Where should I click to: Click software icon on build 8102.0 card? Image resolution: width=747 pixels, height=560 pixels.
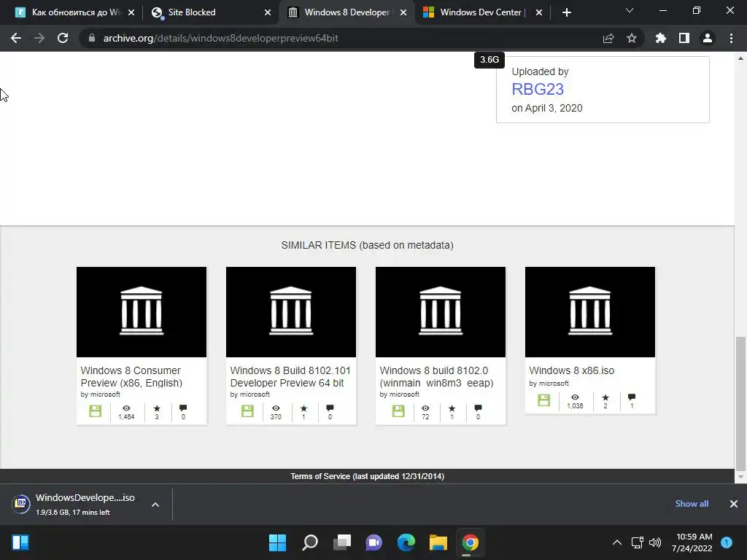click(398, 411)
